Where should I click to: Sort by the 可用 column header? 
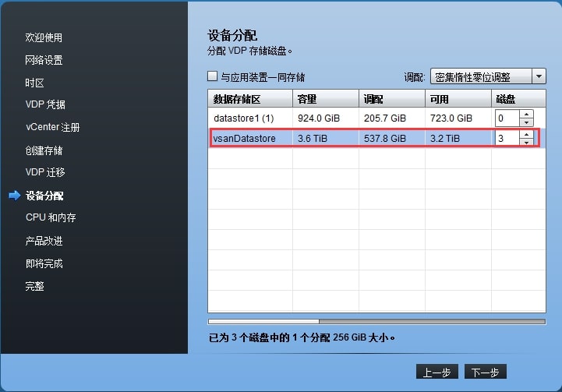pyautogui.click(x=458, y=98)
